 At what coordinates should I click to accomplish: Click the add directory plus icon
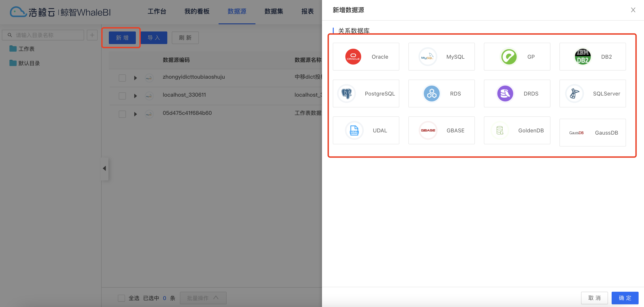[92, 35]
